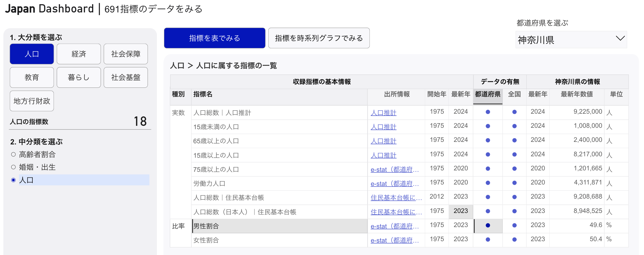Select the 人口 major category button
This screenshot has height=255, width=644.
(32, 54)
